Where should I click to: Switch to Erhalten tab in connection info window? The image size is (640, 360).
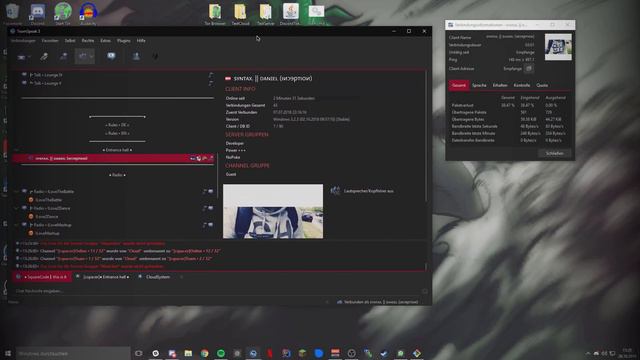pos(500,85)
